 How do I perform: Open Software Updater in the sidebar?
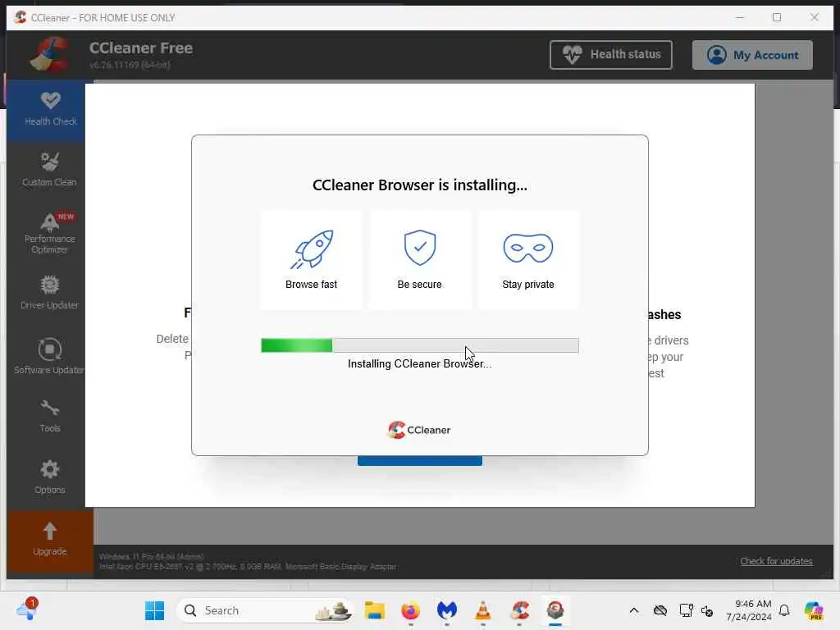50,356
